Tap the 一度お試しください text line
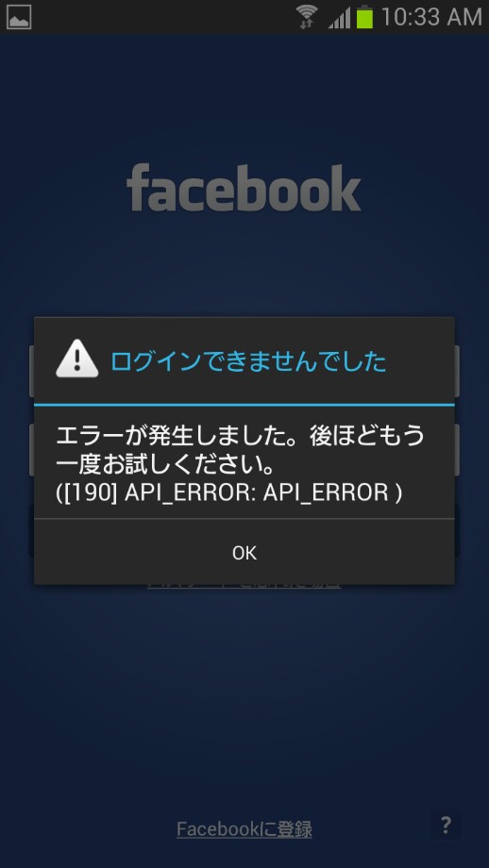The width and height of the screenshot is (489, 868). (165, 465)
